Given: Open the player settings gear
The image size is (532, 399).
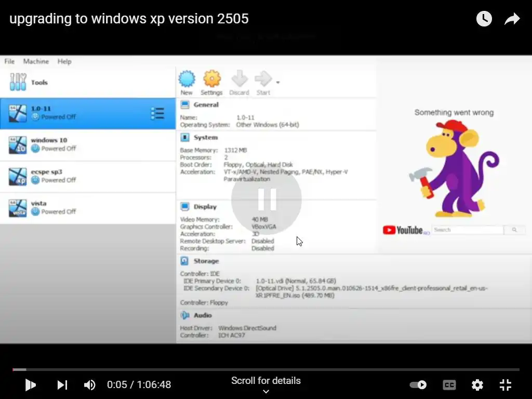Looking at the screenshot, I should coord(477,385).
